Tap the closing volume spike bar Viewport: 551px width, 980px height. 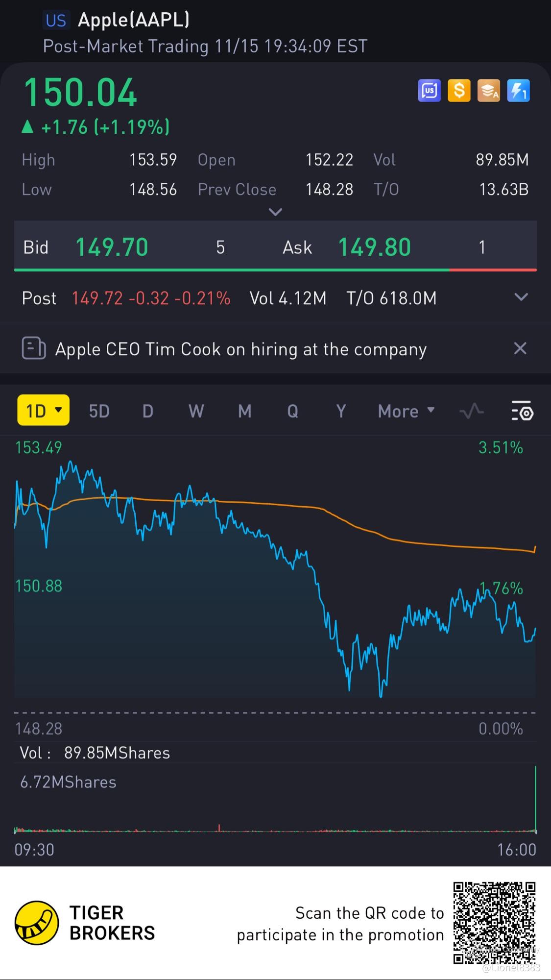click(x=535, y=799)
